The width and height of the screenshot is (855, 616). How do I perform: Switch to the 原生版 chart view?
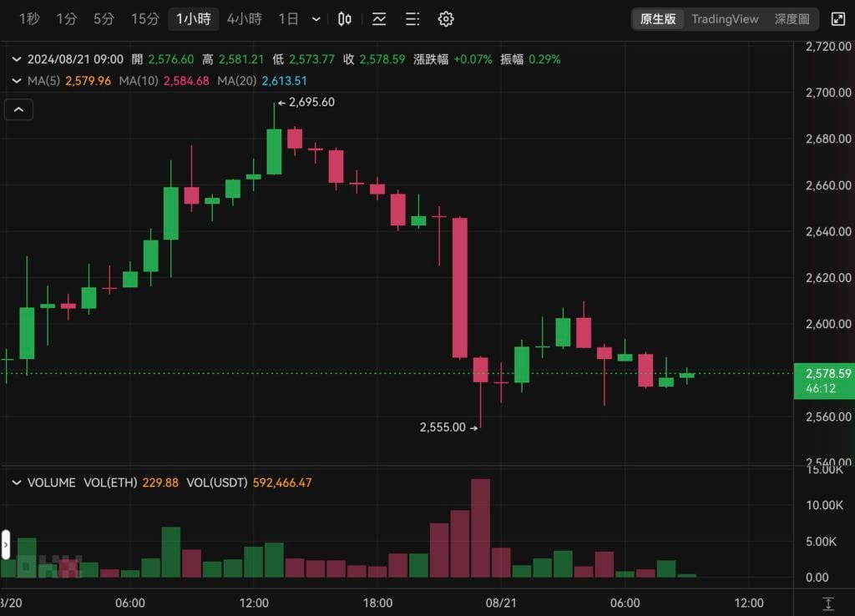pyautogui.click(x=658, y=18)
